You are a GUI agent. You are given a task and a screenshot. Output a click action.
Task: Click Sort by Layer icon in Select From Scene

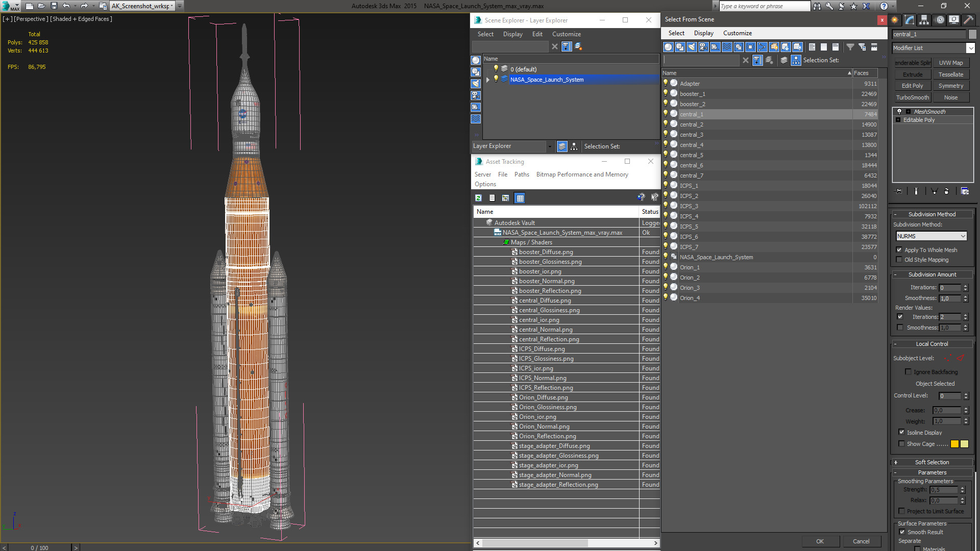(784, 60)
